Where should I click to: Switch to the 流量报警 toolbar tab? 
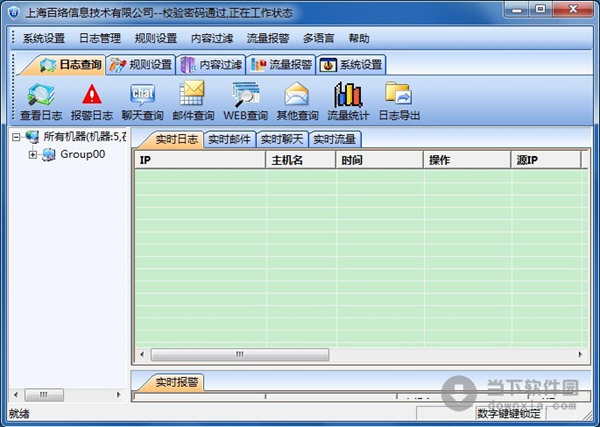(281, 65)
